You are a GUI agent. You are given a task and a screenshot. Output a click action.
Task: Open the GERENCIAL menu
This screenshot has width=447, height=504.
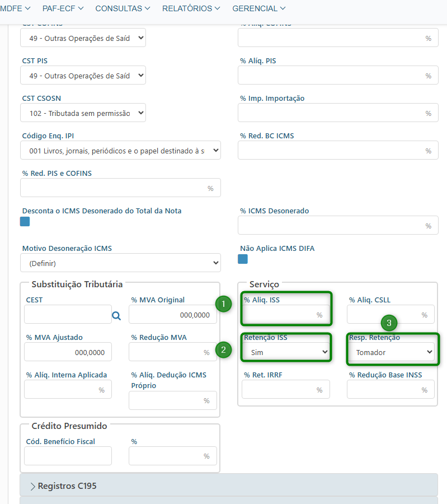(x=258, y=8)
